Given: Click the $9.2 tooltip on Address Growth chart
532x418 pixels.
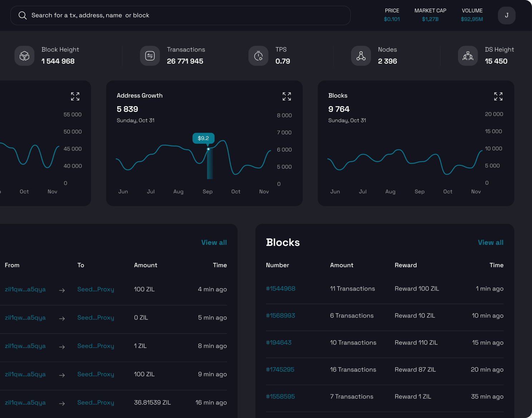Looking at the screenshot, I should [x=203, y=138].
